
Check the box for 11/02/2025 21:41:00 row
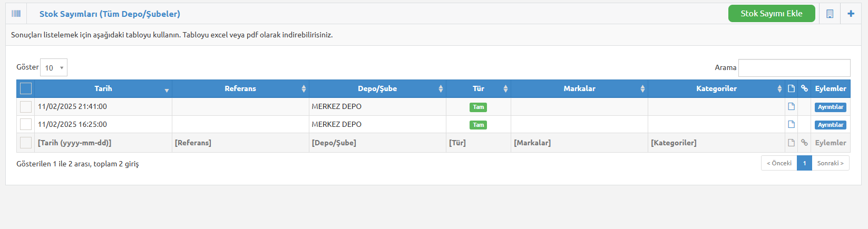click(26, 107)
